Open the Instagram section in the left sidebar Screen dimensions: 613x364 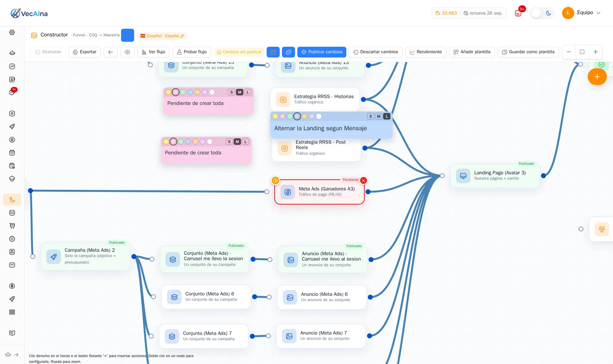pos(12,113)
